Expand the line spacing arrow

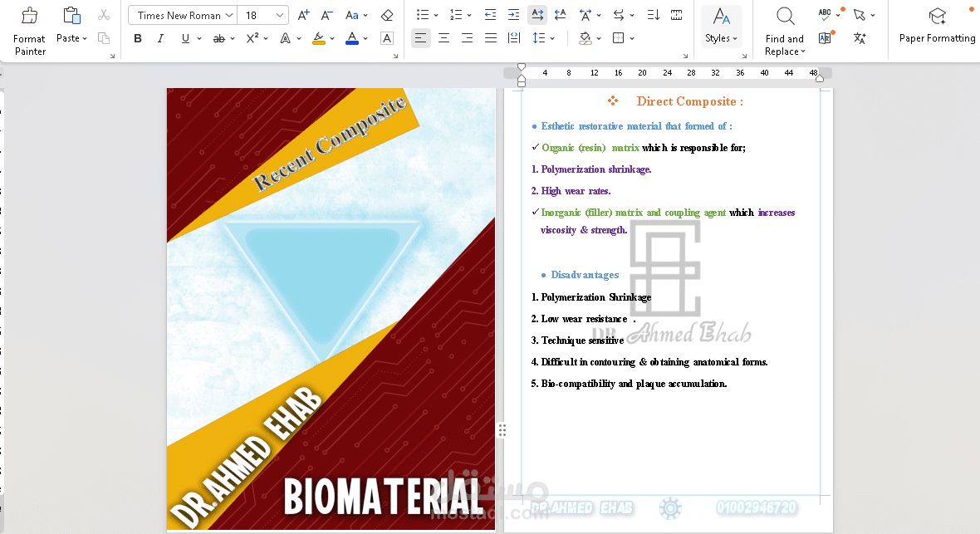552,38
